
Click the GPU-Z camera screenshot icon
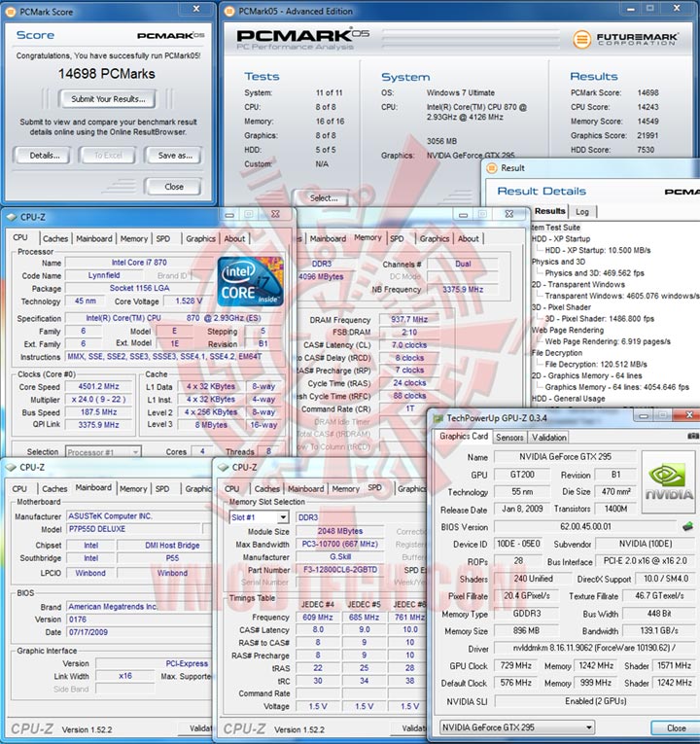pyautogui.click(x=693, y=435)
